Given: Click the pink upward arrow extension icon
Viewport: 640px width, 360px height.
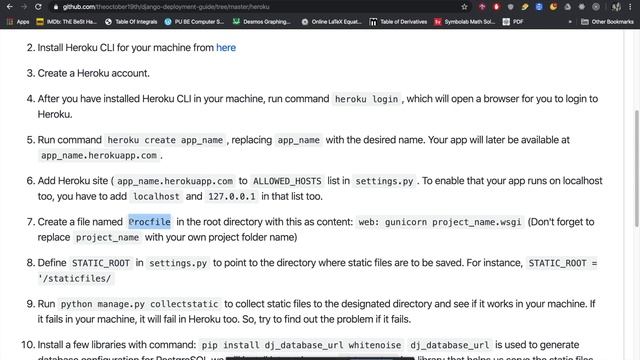Looking at the screenshot, I should click(x=482, y=7).
